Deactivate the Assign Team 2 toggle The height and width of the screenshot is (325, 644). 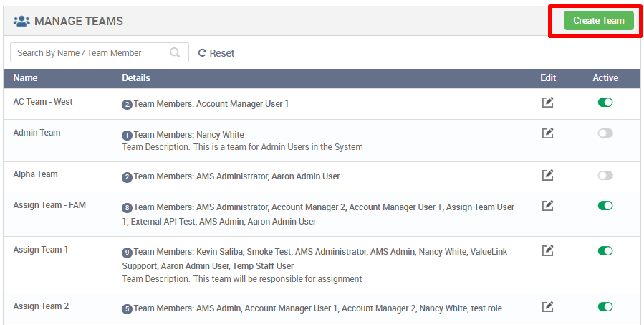(x=605, y=307)
